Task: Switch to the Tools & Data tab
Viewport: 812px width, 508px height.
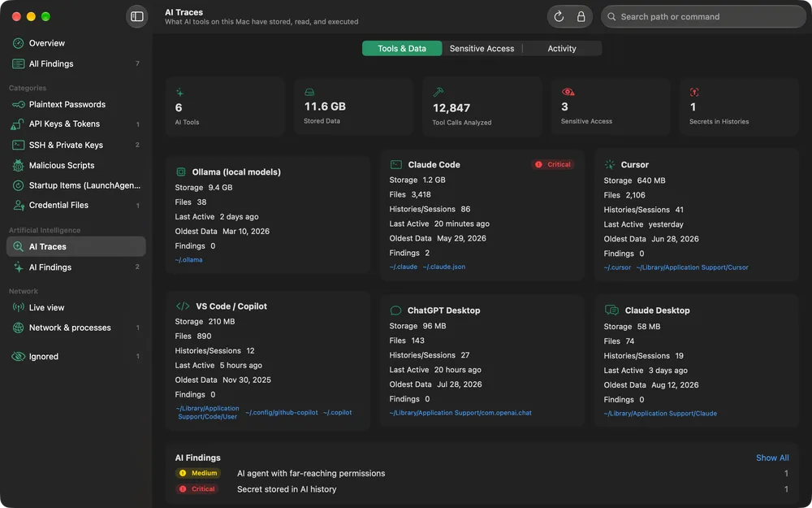Action: pos(402,48)
